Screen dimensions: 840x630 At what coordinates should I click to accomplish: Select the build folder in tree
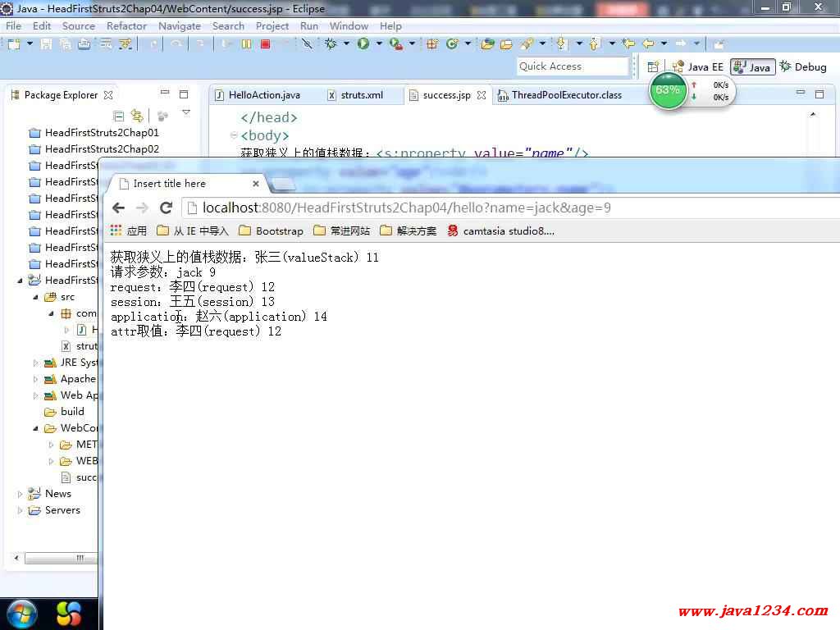(x=65, y=412)
